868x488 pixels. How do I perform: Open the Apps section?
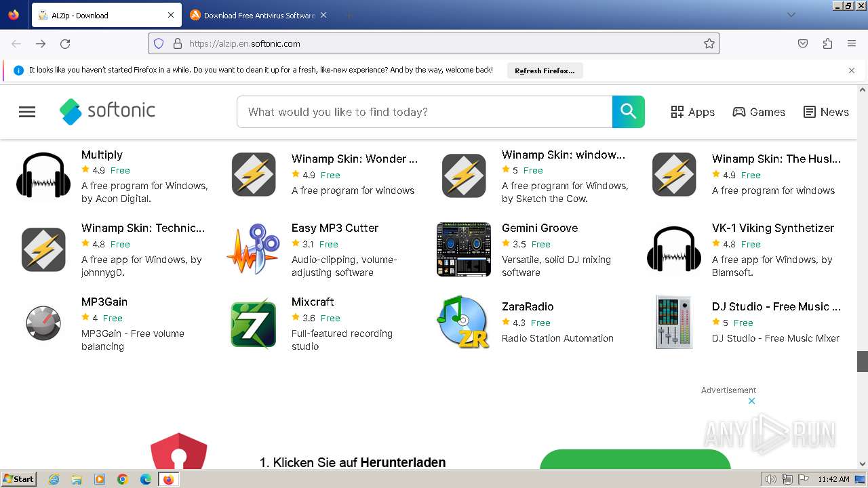(x=692, y=112)
